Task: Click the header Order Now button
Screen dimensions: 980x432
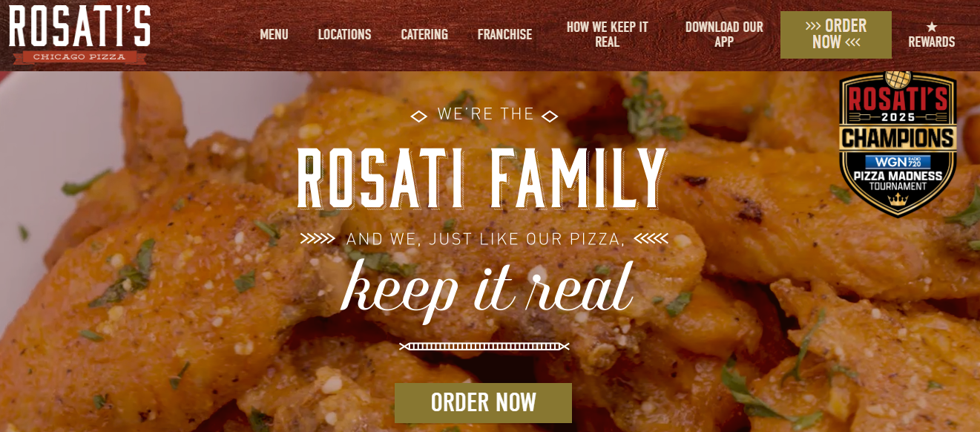Action: (x=836, y=35)
